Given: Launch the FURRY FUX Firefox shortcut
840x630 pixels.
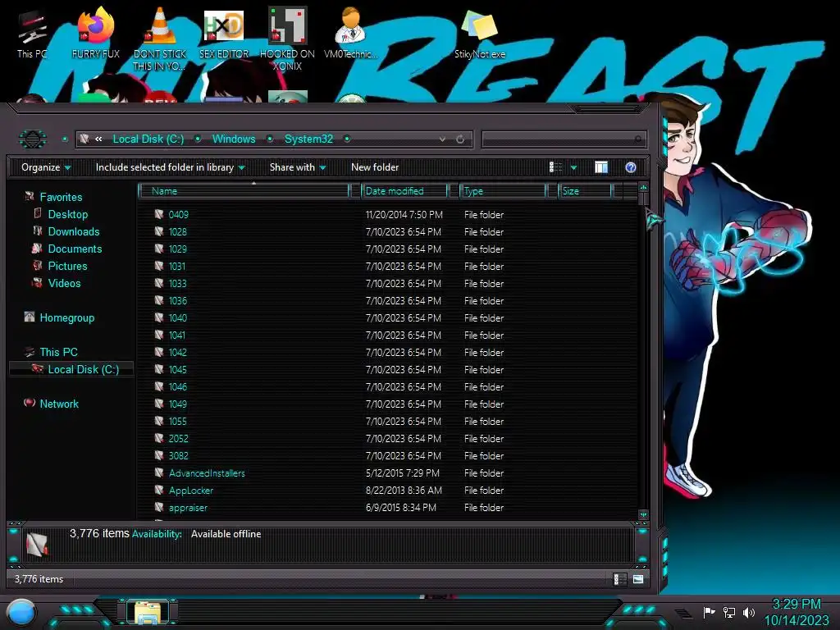Looking at the screenshot, I should (95, 33).
